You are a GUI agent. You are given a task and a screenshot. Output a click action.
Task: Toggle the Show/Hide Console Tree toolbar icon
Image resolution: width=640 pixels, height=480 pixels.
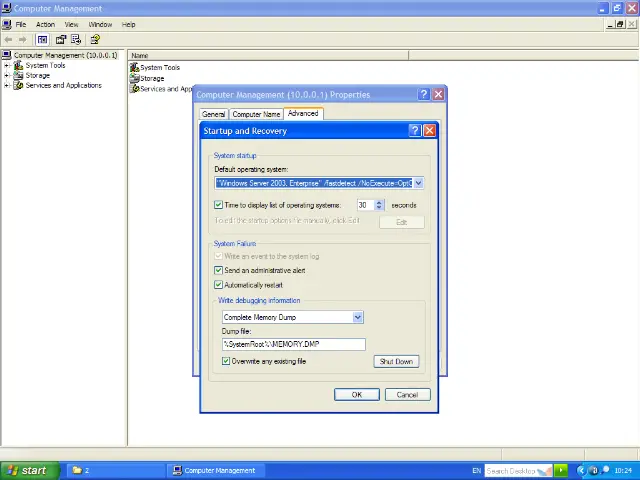click(42, 40)
